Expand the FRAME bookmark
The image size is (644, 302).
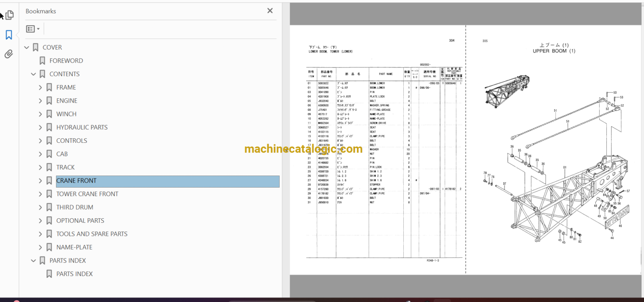(40, 87)
